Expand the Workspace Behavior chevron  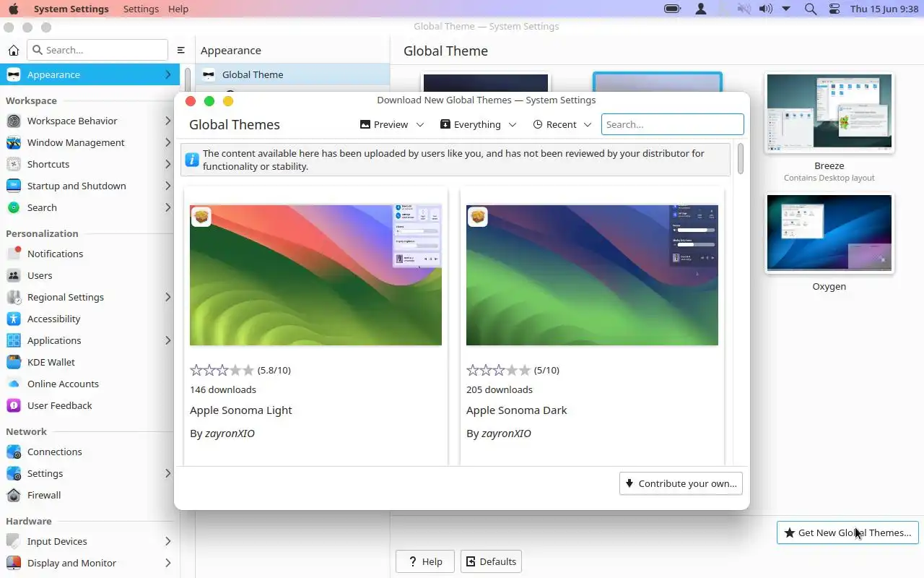(x=167, y=121)
